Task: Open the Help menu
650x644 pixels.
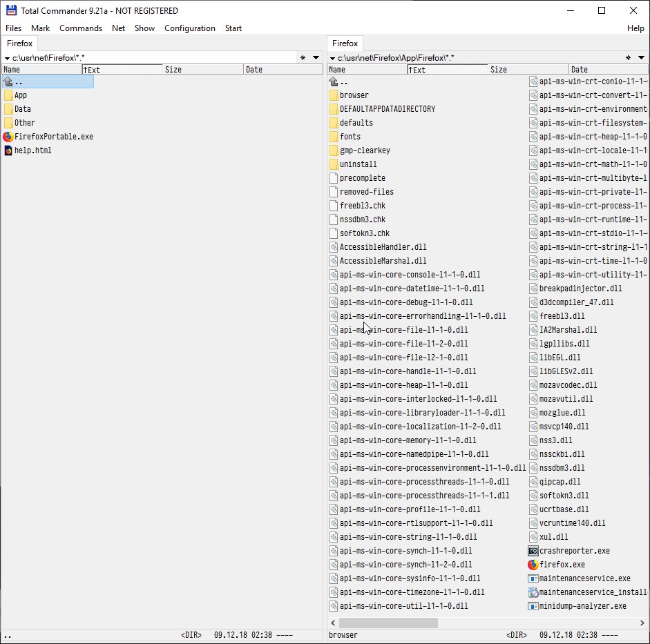Action: [x=635, y=28]
